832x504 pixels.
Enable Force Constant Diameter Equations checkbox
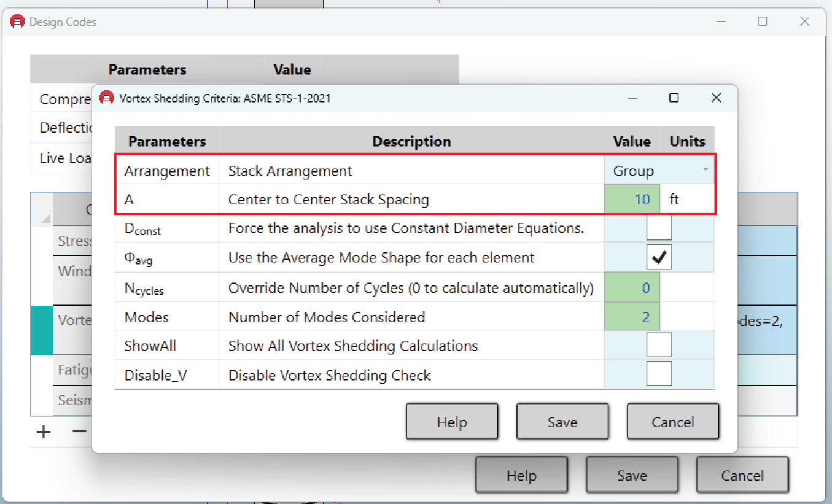click(659, 228)
